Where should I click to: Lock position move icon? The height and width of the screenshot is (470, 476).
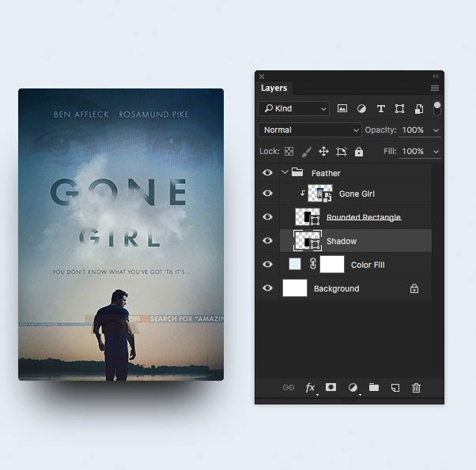click(x=323, y=152)
